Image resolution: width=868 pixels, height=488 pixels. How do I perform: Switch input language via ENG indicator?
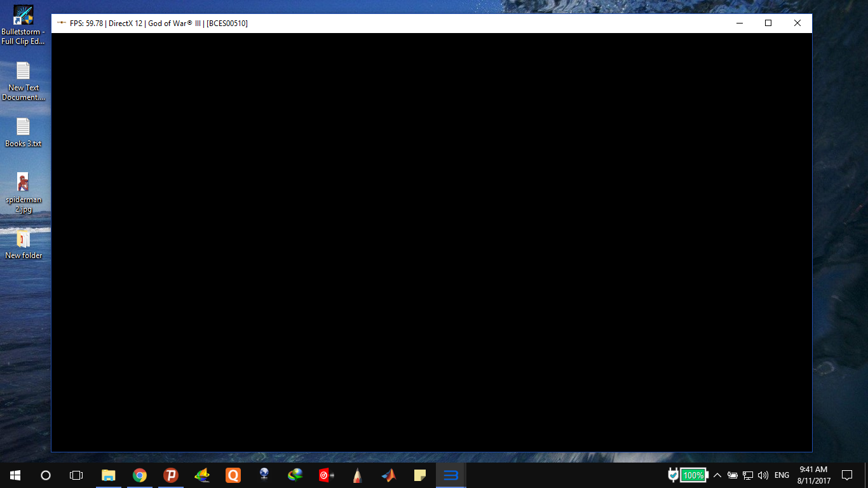782,475
